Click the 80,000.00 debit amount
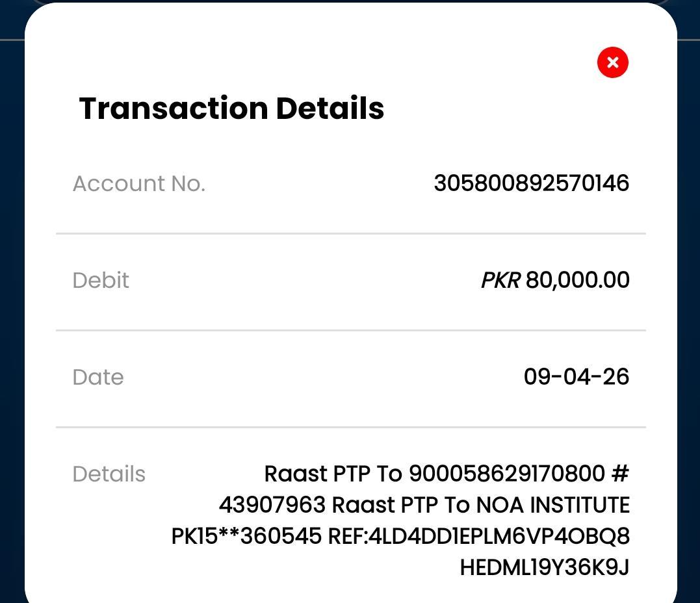The image size is (700, 603). coord(577,281)
